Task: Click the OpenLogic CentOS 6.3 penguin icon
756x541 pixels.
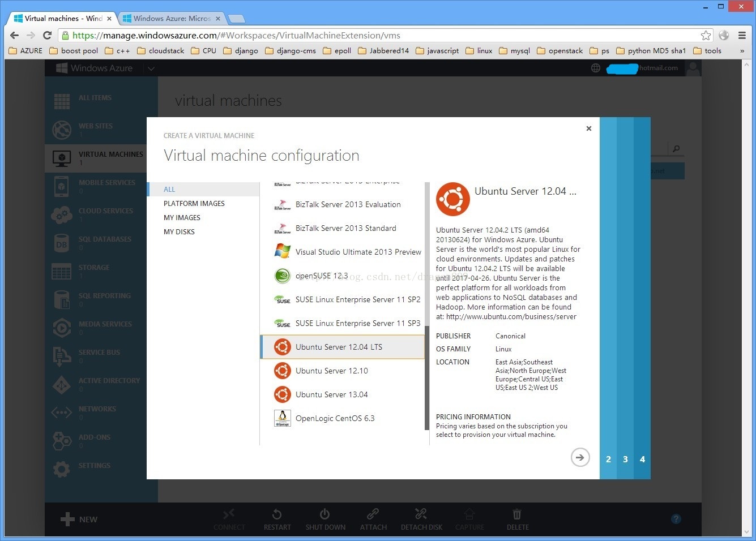Action: click(x=282, y=418)
